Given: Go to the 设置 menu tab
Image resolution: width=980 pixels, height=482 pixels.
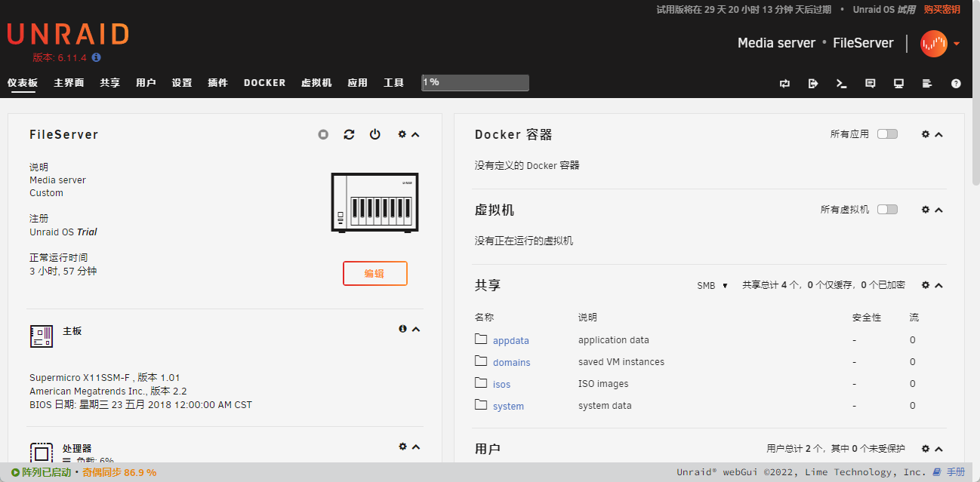Looking at the screenshot, I should (182, 83).
